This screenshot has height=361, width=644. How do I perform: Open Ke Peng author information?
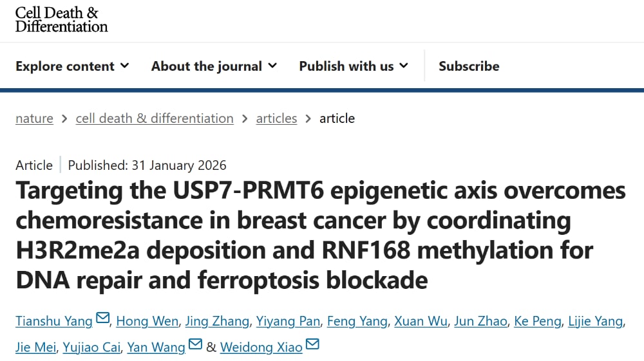tap(537, 321)
